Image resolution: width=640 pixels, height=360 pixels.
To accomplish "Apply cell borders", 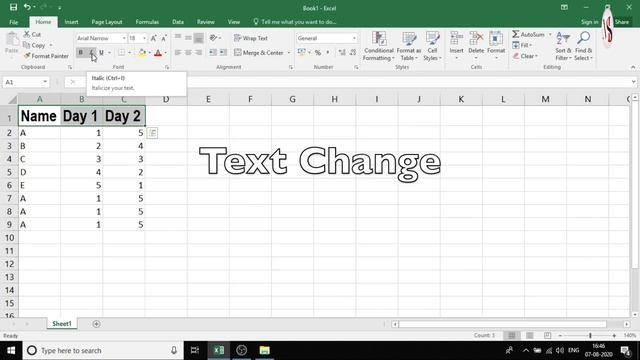I will 122,52.
